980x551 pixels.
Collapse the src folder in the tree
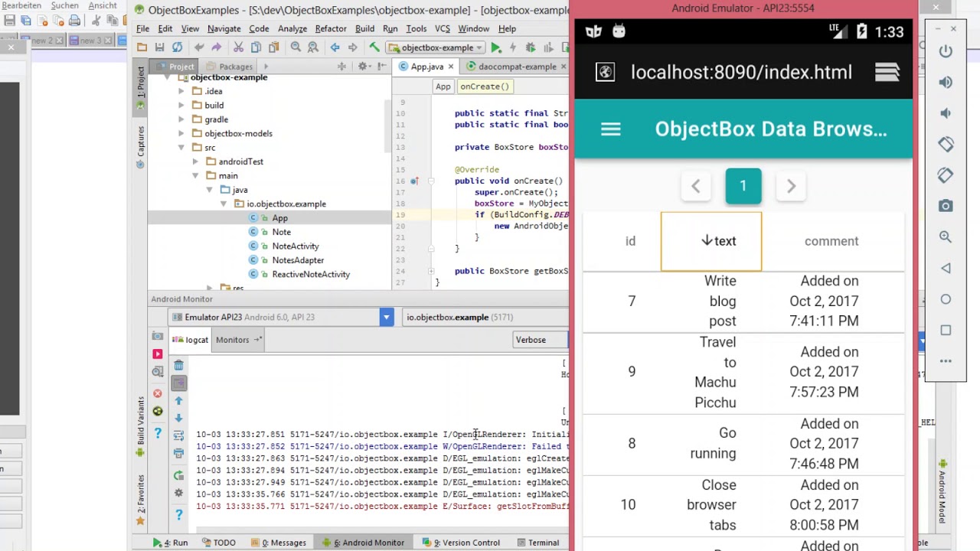click(x=181, y=148)
